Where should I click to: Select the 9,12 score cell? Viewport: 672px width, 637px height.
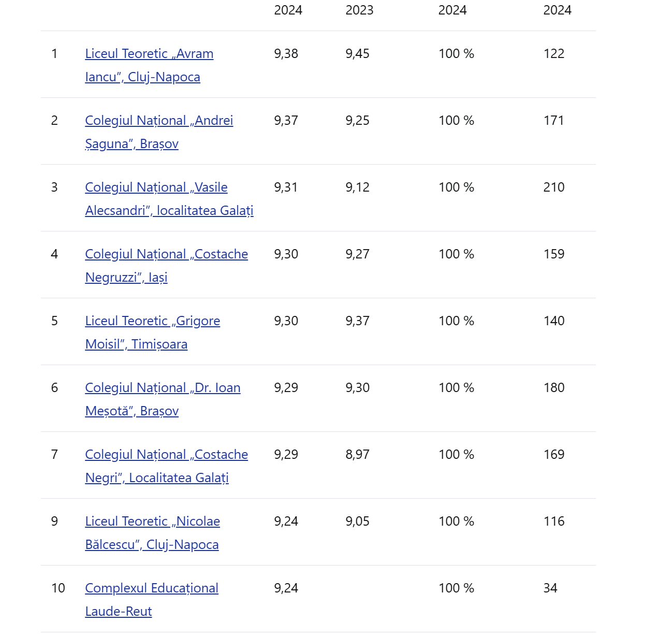click(x=357, y=187)
